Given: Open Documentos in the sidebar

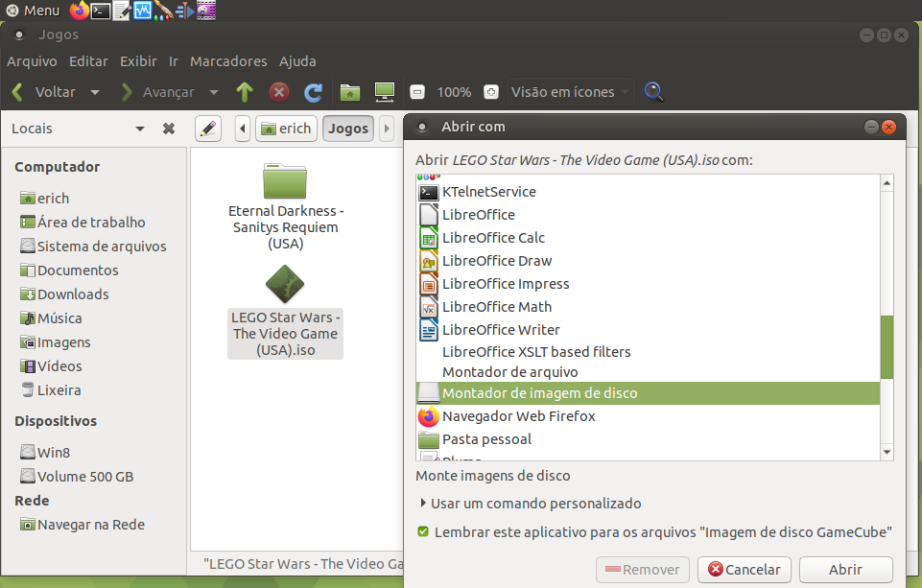Looking at the screenshot, I should (69, 270).
